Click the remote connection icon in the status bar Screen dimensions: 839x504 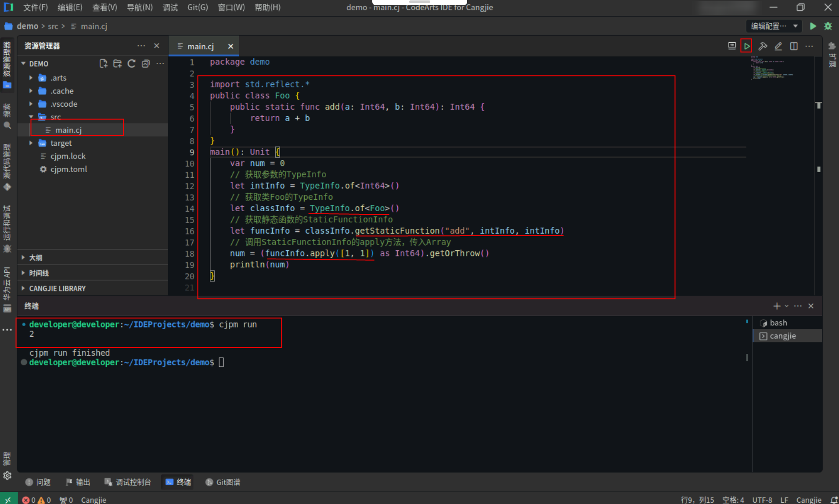(8, 499)
